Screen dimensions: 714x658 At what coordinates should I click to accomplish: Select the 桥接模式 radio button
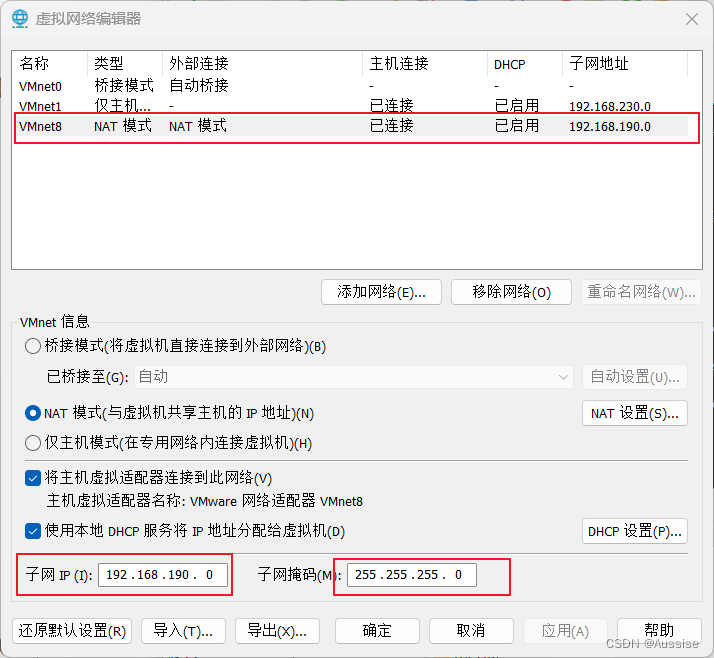[x=33, y=346]
